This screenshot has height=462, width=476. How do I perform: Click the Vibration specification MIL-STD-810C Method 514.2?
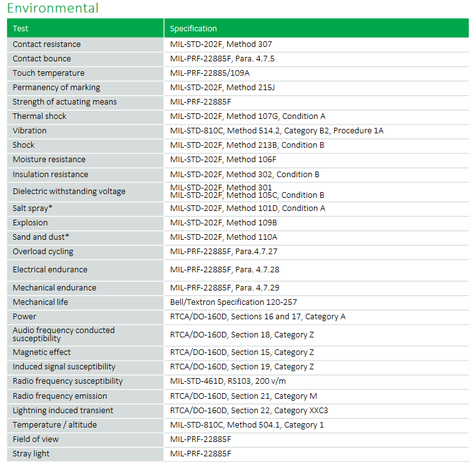[x=276, y=131]
